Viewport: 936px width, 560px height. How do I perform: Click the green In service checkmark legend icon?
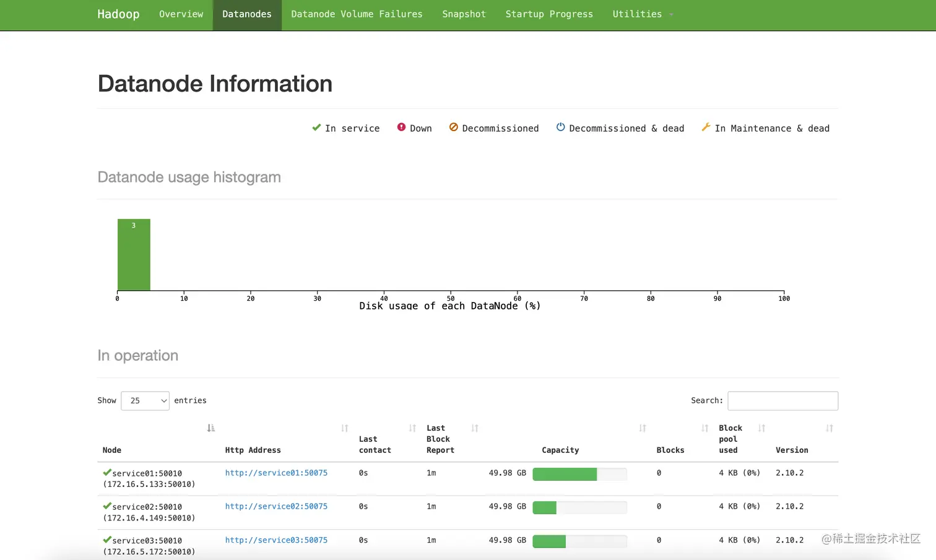316,127
